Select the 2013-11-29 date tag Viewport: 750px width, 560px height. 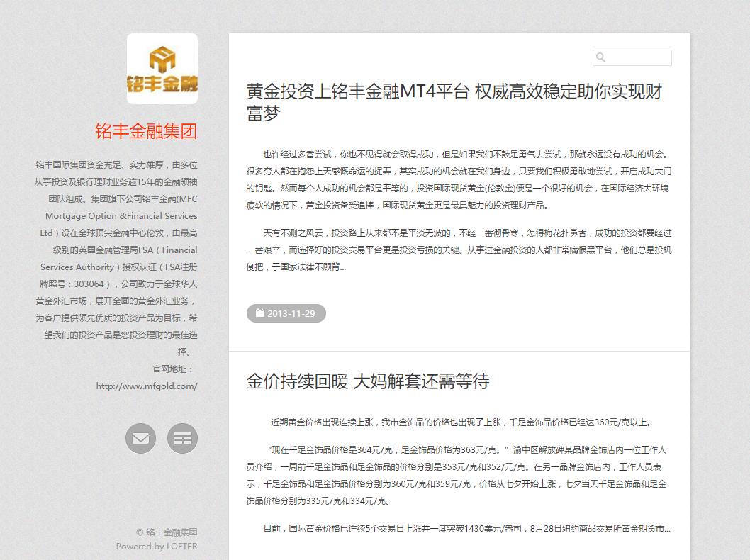click(x=286, y=313)
